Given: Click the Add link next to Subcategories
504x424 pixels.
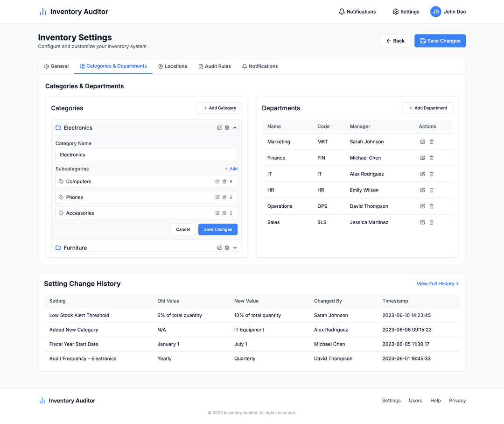Looking at the screenshot, I should coord(231,169).
